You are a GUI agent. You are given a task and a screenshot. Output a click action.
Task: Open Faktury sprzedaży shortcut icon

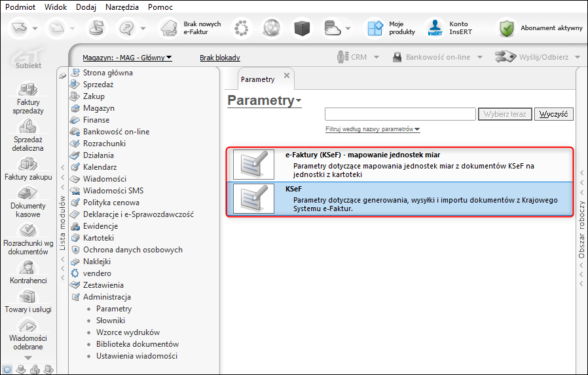(x=28, y=89)
